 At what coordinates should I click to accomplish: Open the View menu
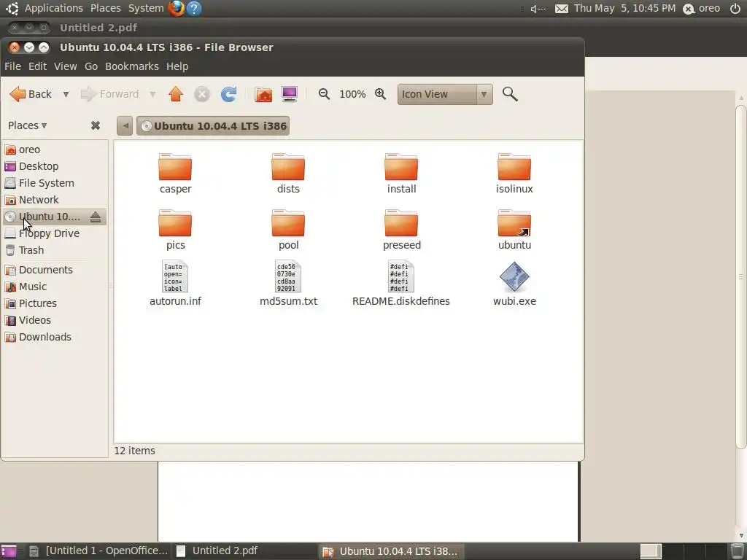[65, 66]
